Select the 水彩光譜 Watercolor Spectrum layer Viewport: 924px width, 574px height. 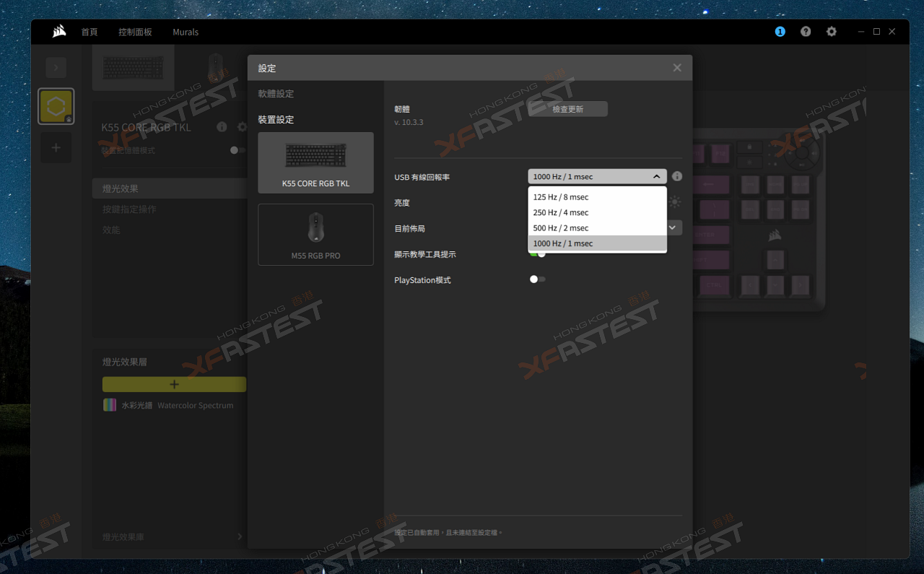170,405
